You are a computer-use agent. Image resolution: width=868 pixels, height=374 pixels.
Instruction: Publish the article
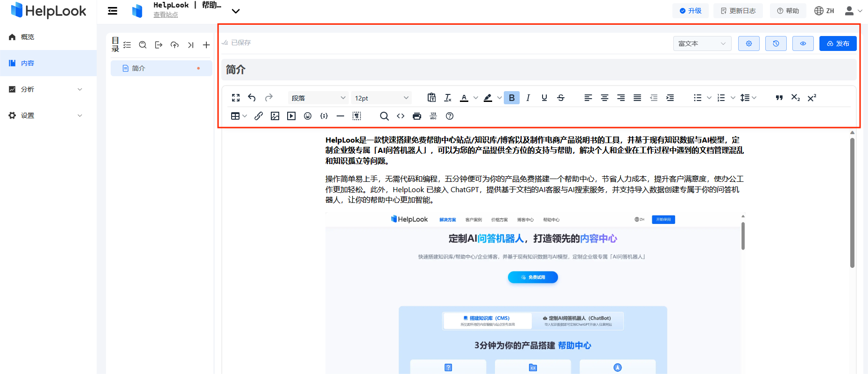(x=838, y=43)
